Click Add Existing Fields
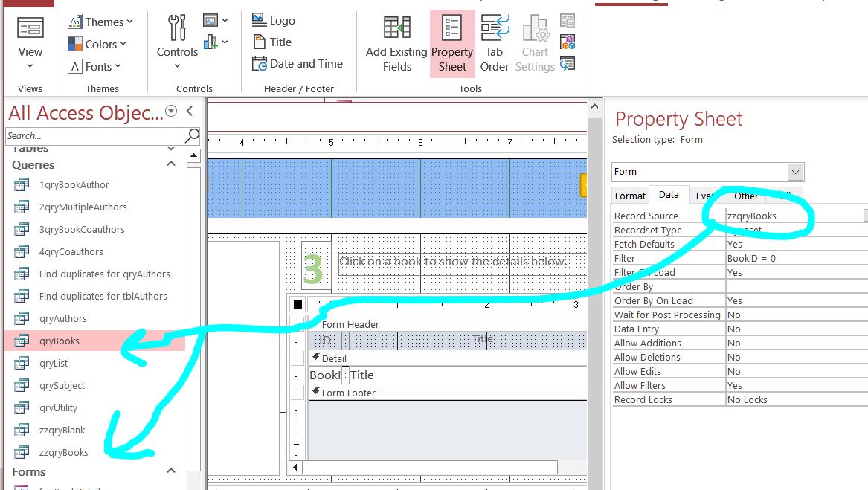 [397, 44]
